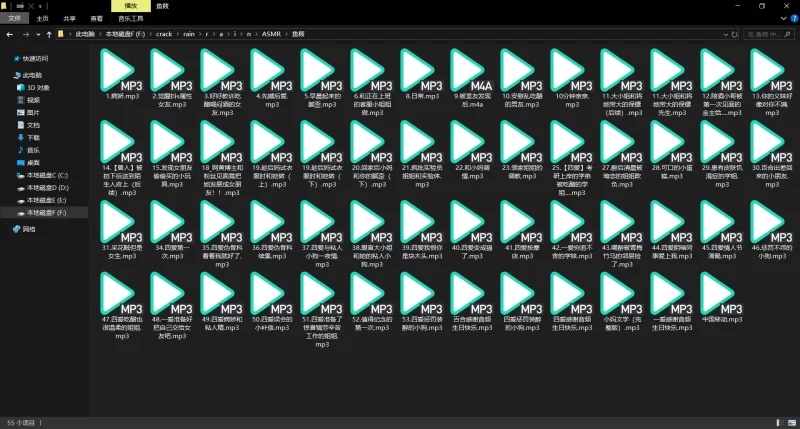Select the M4A file numbered 9
Screen dimensions: 800x429
coord(472,78)
